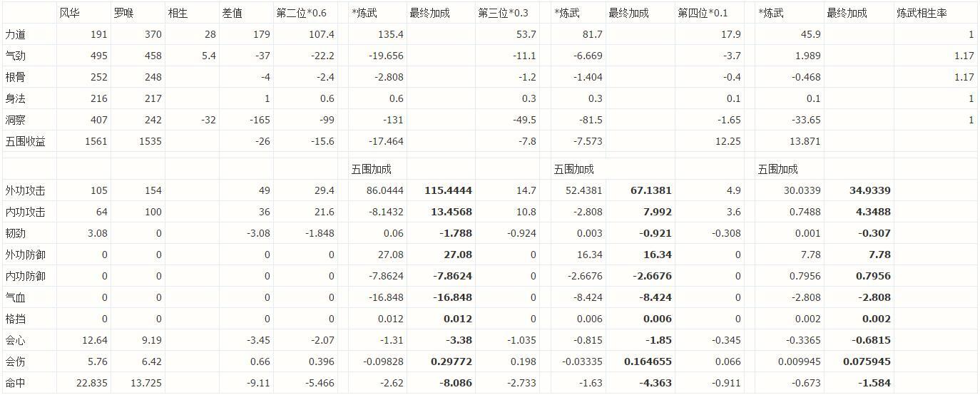Select the bold value 0.164655
980x395 pixels.
pyautogui.click(x=648, y=361)
